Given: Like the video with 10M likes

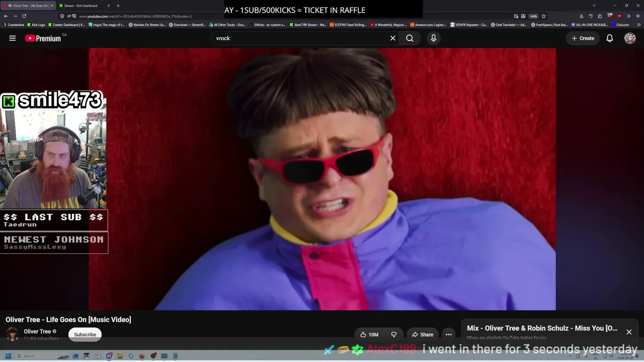Looking at the screenshot, I should pos(369,334).
